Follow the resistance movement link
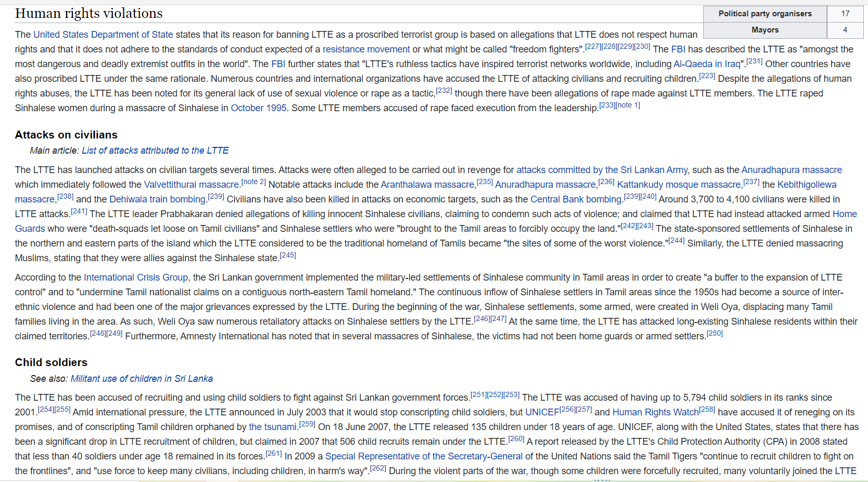This screenshot has height=482, width=868. click(366, 49)
